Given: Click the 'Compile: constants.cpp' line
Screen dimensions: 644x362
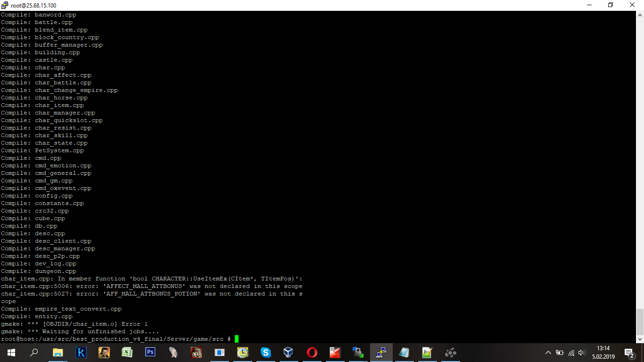Looking at the screenshot, I should pos(42,203).
